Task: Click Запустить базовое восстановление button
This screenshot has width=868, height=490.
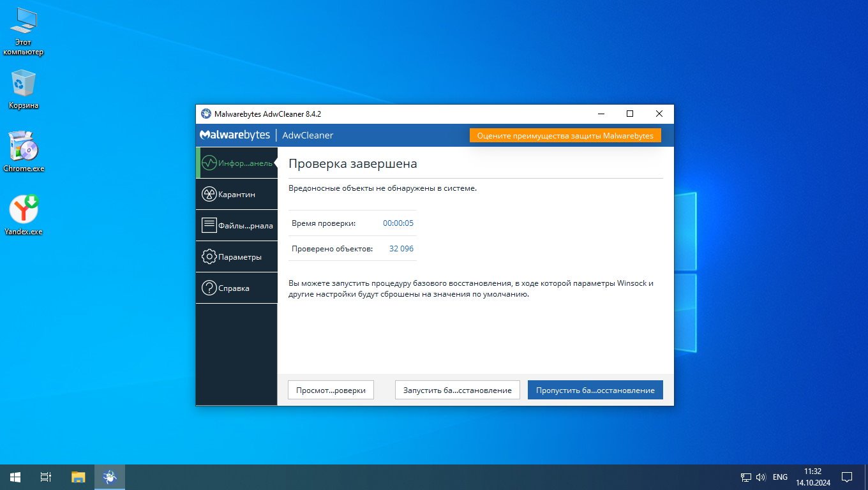Action: [457, 390]
